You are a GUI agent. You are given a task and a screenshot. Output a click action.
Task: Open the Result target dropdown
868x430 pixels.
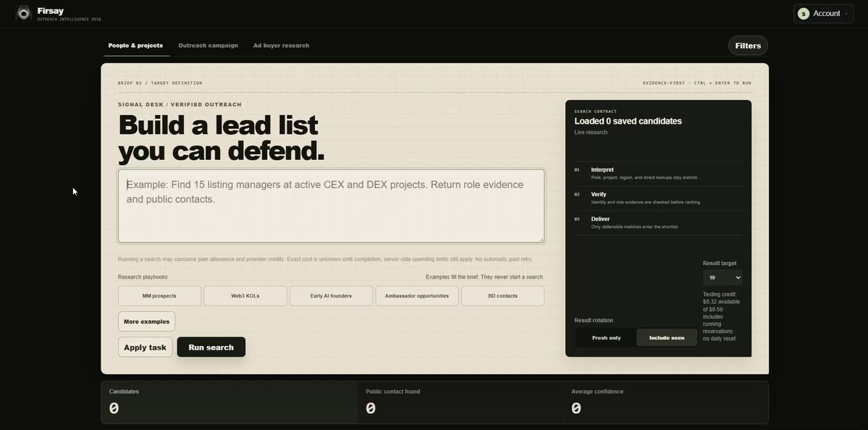[722, 278]
